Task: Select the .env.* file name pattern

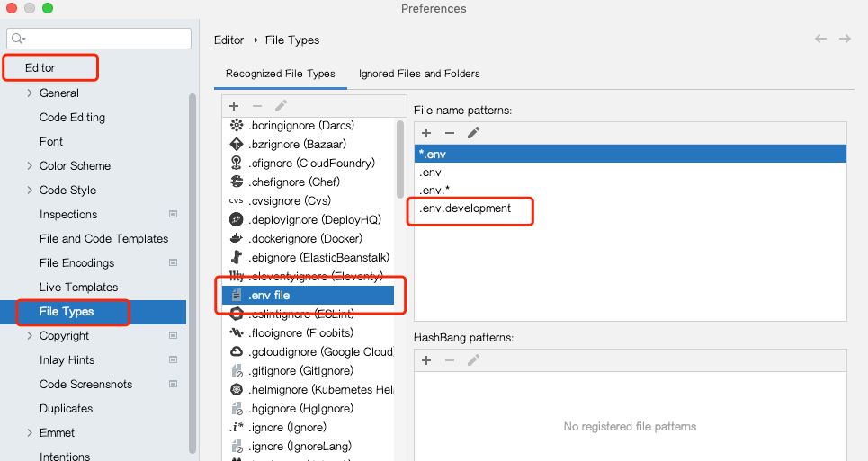Action: pos(630,191)
